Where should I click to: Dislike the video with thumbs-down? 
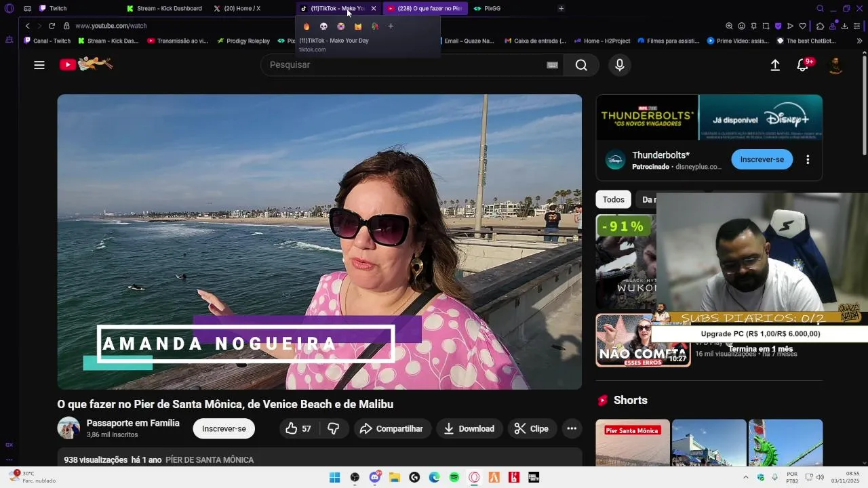334,428
